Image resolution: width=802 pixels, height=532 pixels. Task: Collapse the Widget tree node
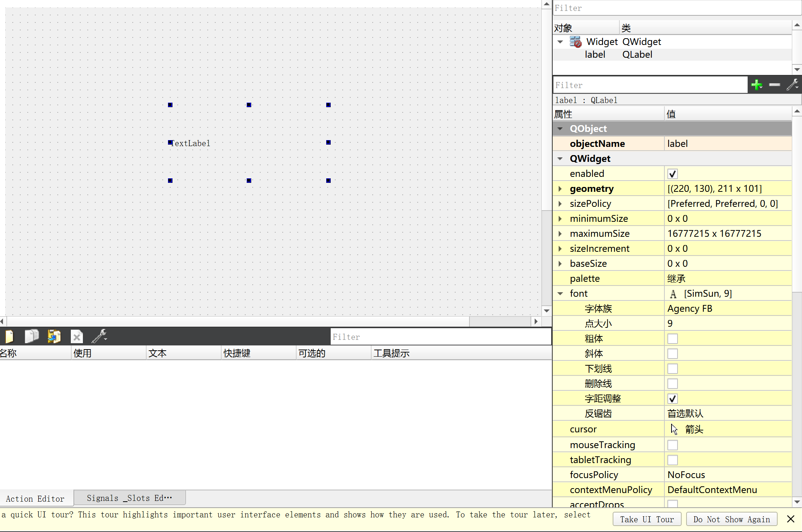(560, 42)
